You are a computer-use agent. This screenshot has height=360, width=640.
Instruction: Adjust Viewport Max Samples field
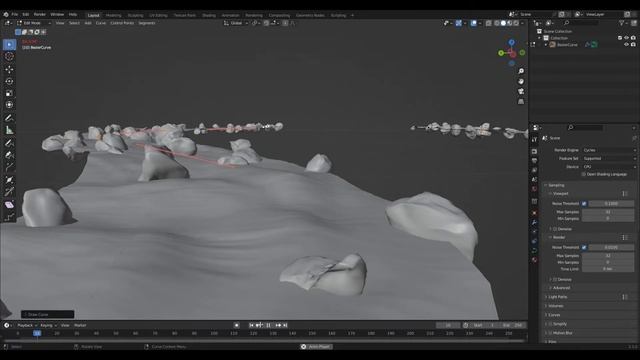608,212
